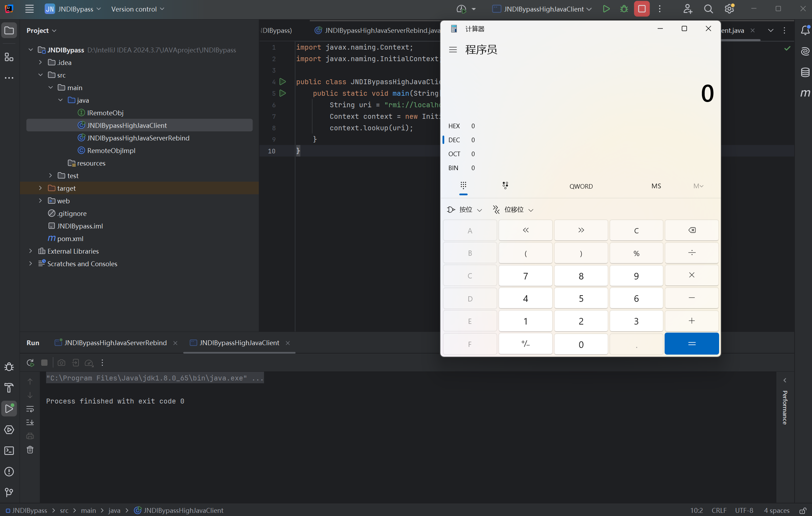The width and height of the screenshot is (812, 516).
Task: Clear the calculator with C button
Action: [x=636, y=231]
